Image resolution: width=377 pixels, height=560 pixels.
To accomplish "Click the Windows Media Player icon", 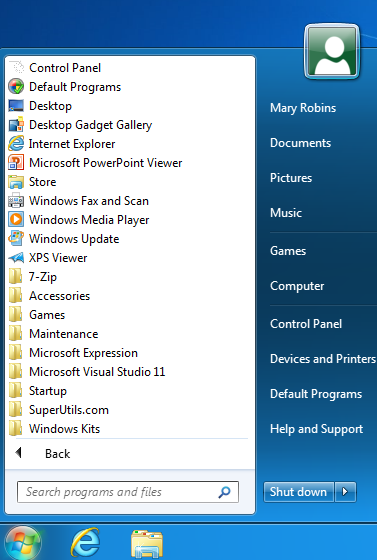I will (x=16, y=220).
